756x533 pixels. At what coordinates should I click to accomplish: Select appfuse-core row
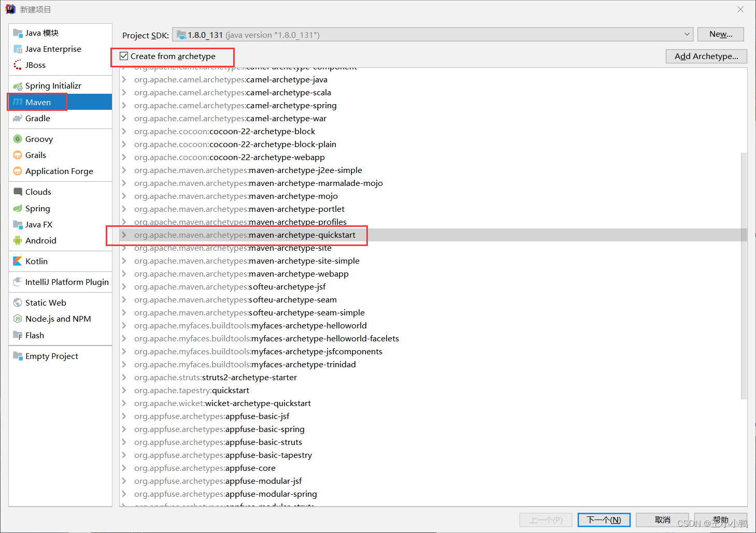click(433, 468)
